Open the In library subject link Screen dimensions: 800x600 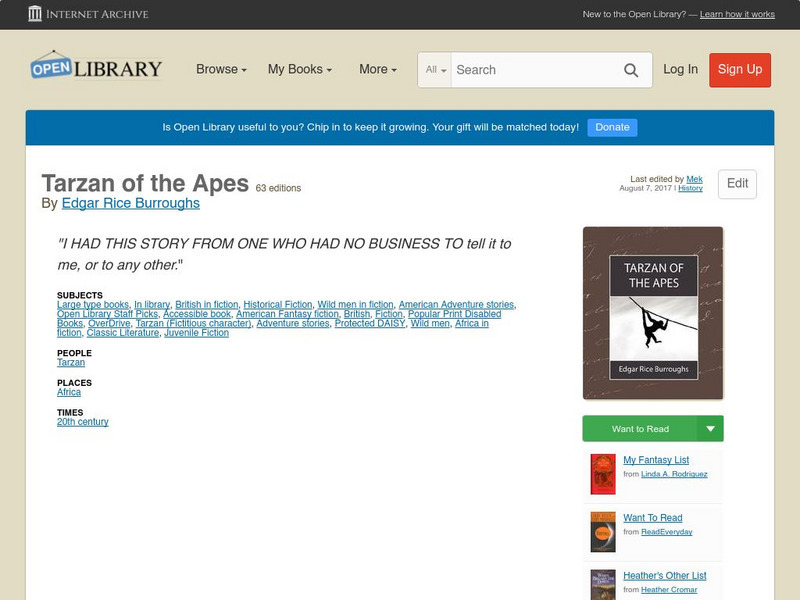pos(152,305)
